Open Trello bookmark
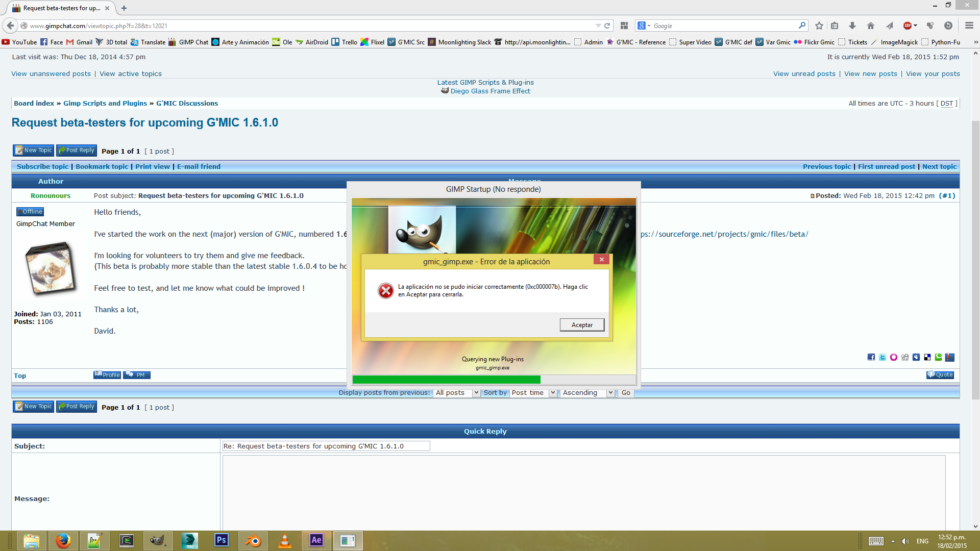 coord(345,42)
